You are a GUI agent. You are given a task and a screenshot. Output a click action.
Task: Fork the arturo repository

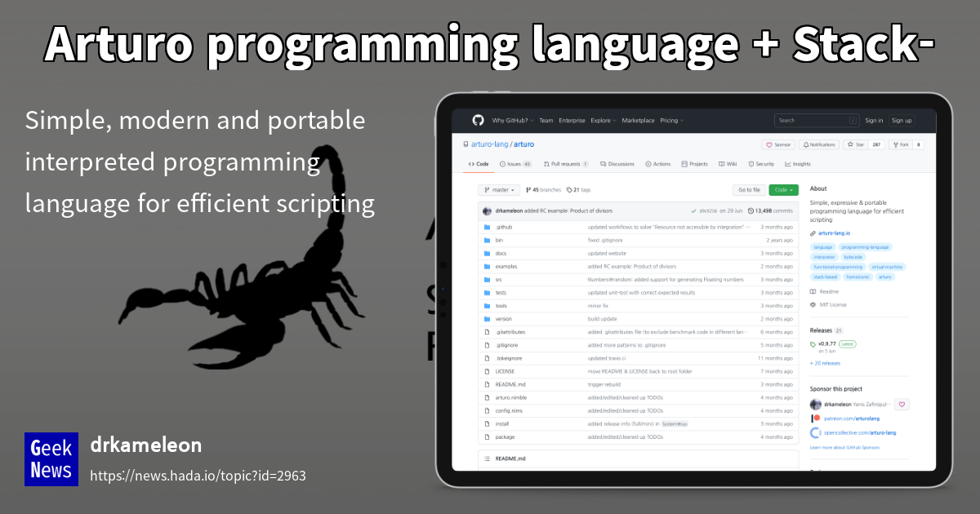point(902,144)
